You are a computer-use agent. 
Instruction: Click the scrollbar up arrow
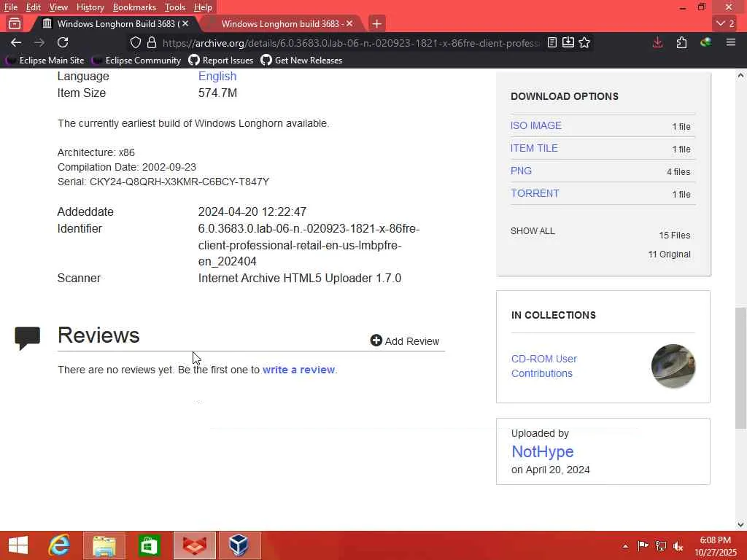740,75
